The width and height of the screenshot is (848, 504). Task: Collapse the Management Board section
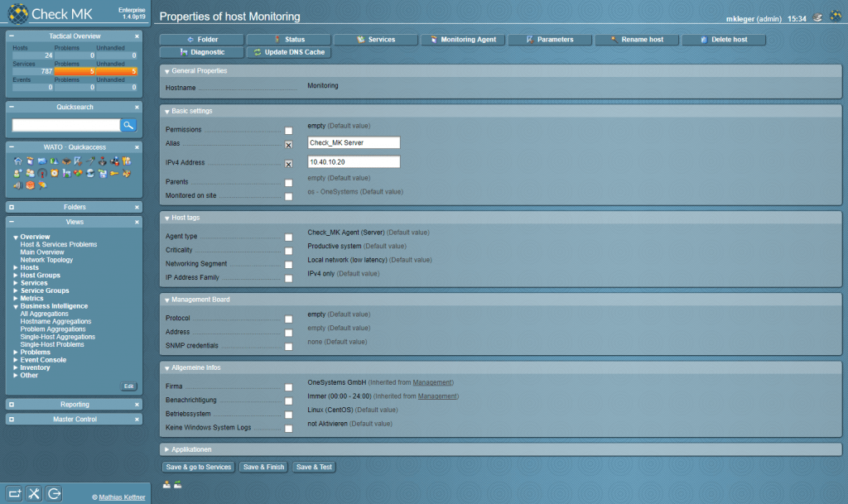point(167,300)
